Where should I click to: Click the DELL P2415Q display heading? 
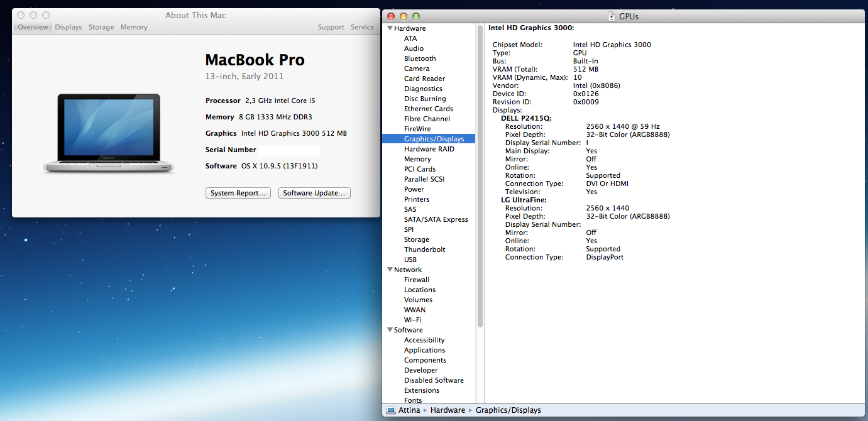coord(525,118)
